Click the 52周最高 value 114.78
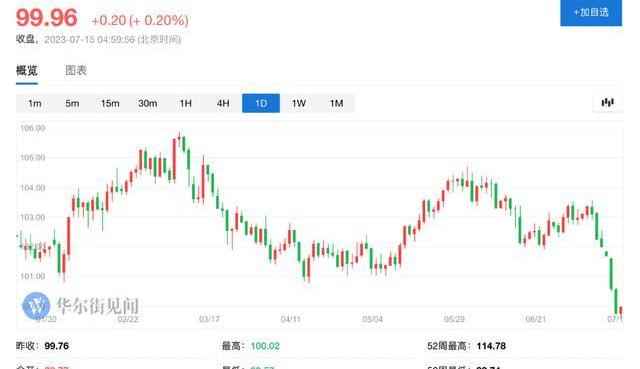 (491, 346)
